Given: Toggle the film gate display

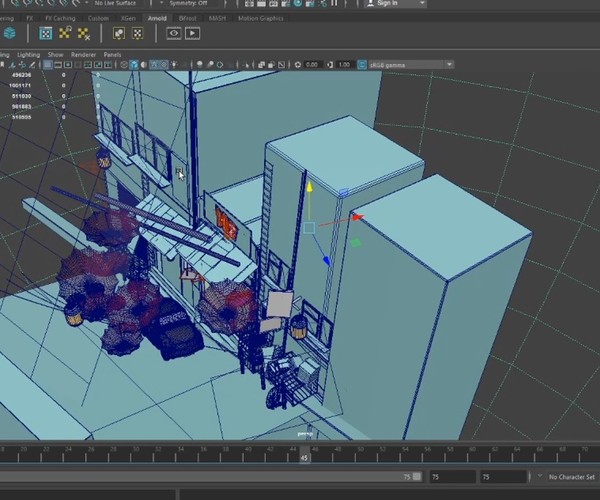Looking at the screenshot, I should tap(58, 65).
